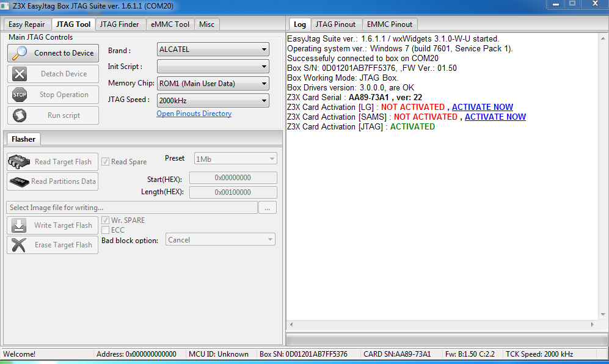Image resolution: width=609 pixels, height=364 pixels.
Task: Open the JTAG Pinout tab
Action: 335,24
